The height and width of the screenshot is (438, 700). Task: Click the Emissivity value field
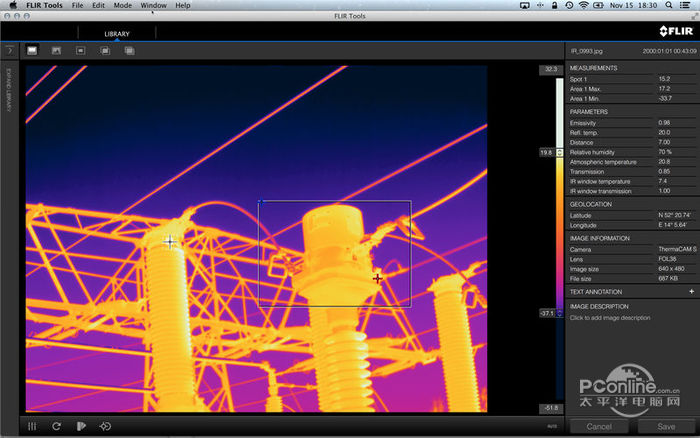point(664,123)
